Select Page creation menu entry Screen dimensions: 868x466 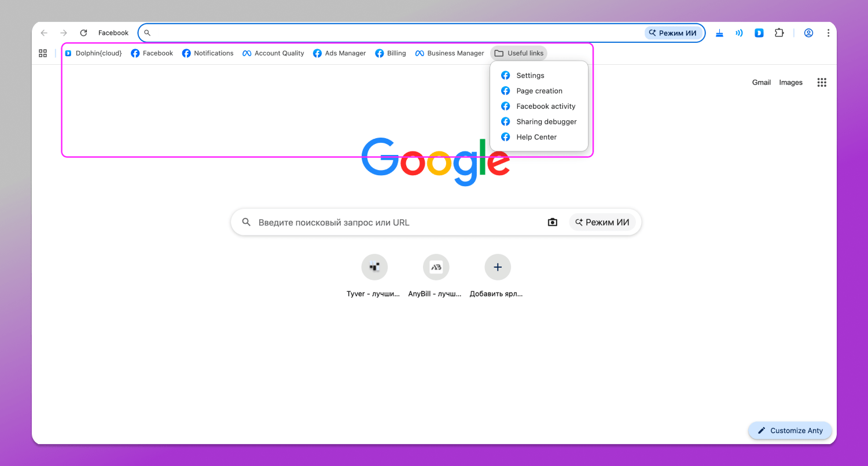539,91
